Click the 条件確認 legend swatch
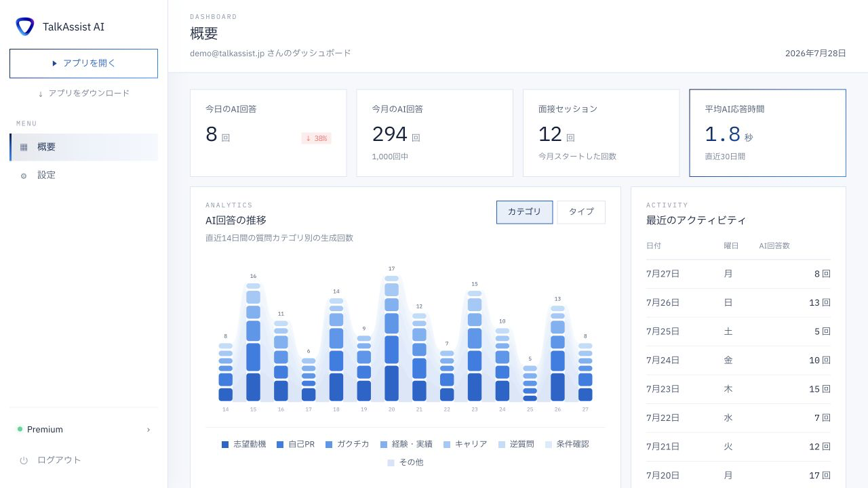 (549, 445)
